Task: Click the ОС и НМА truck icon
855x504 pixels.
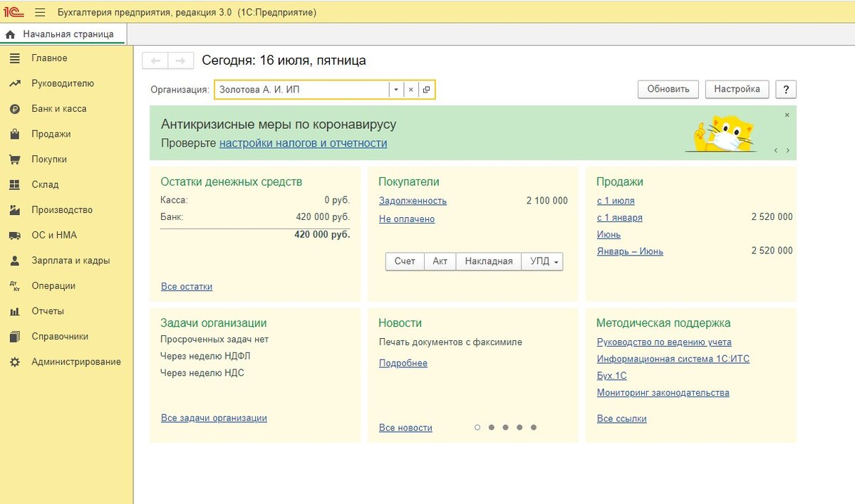Action: tap(15, 235)
